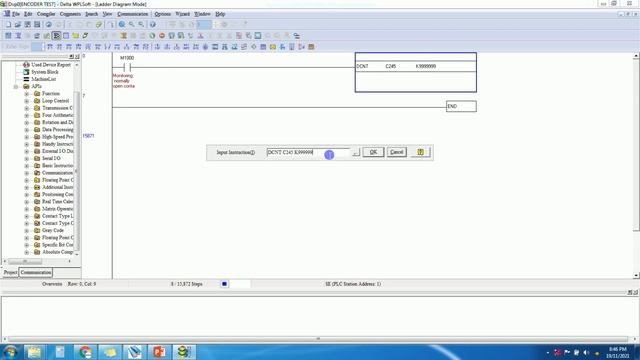This screenshot has width=640, height=360.
Task: Open the Options menu
Action: click(x=162, y=14)
